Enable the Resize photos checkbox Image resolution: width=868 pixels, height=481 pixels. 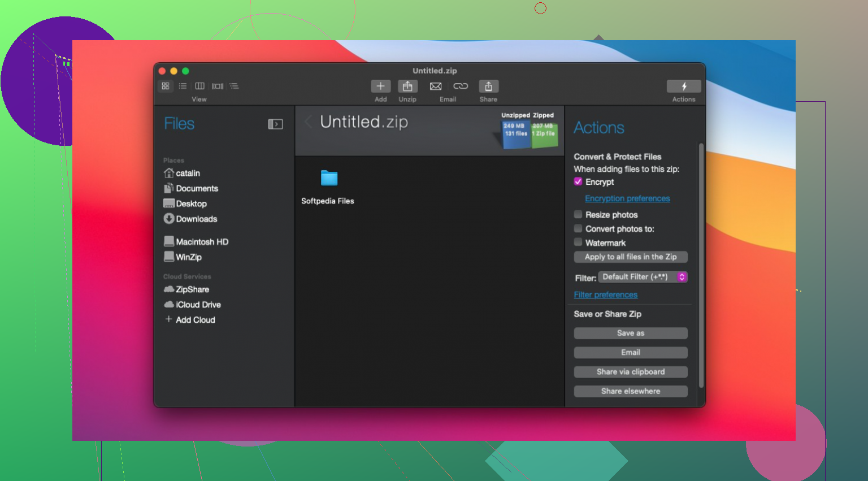pyautogui.click(x=578, y=214)
